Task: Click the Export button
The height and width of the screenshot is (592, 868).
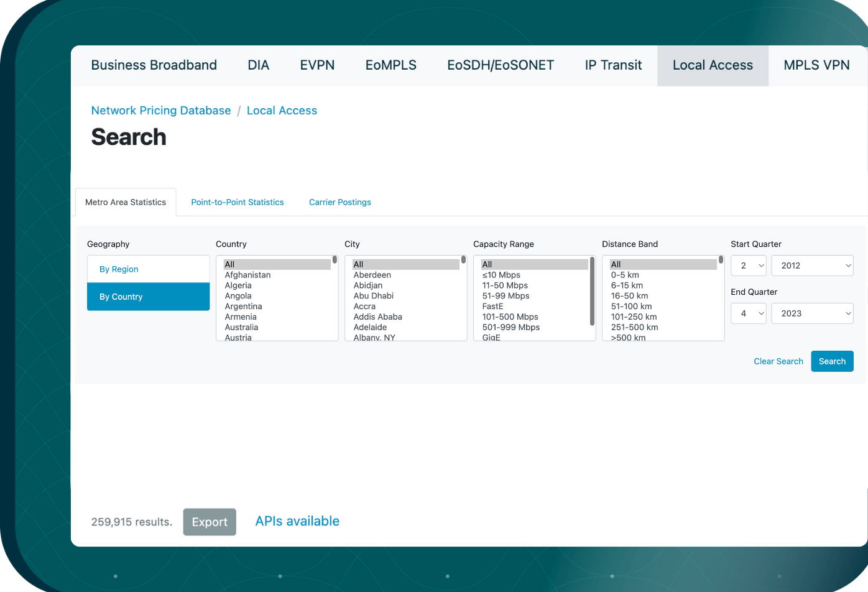Action: click(x=210, y=522)
